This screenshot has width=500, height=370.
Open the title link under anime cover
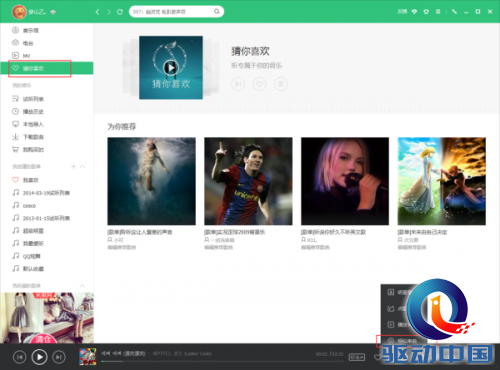422,232
